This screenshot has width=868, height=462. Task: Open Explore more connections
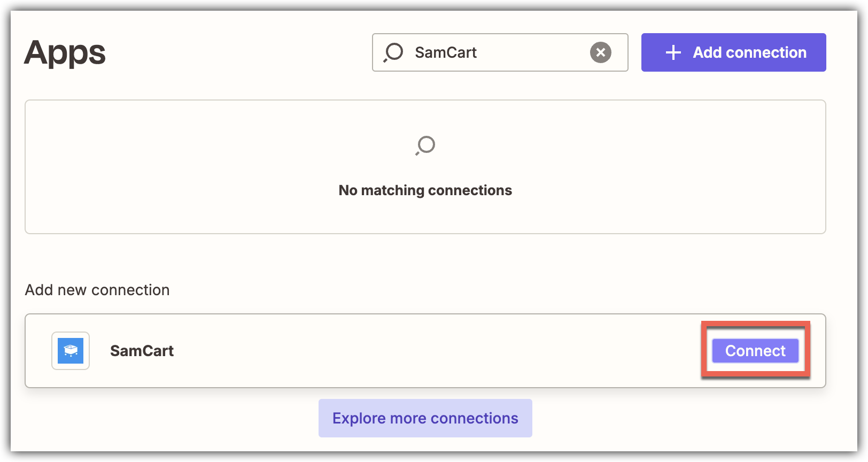click(x=425, y=418)
